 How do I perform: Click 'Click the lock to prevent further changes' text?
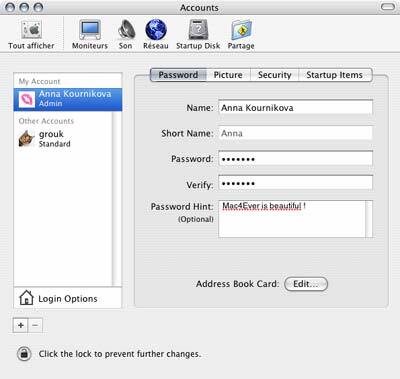click(x=120, y=354)
